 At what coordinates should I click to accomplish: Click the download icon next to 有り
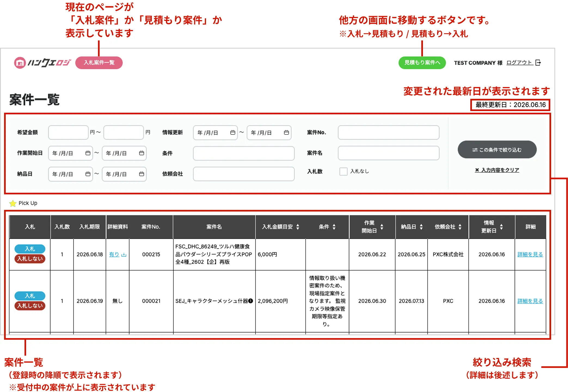[124, 255]
